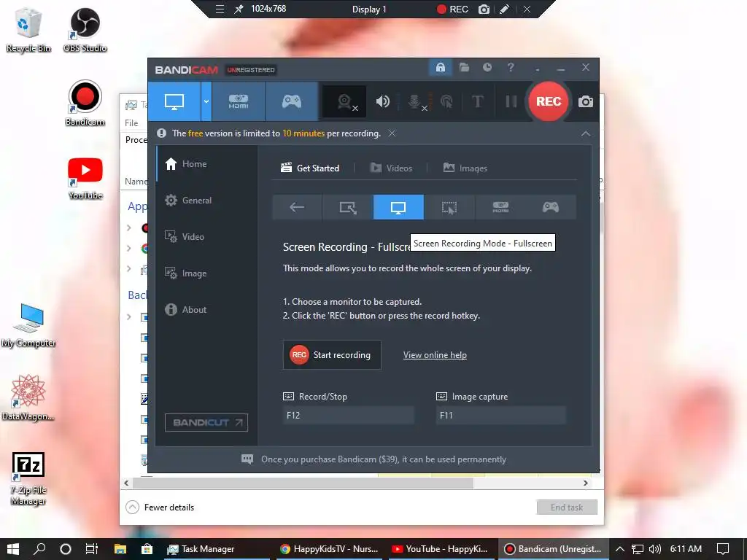Open the hamburger menu in recording overlay bar

pos(220,9)
